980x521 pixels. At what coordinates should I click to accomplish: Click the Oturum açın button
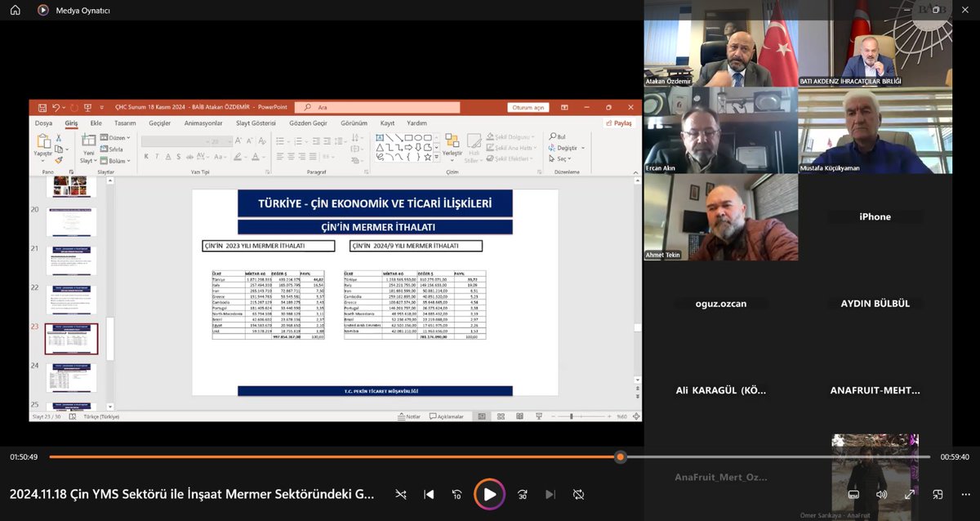click(x=529, y=108)
